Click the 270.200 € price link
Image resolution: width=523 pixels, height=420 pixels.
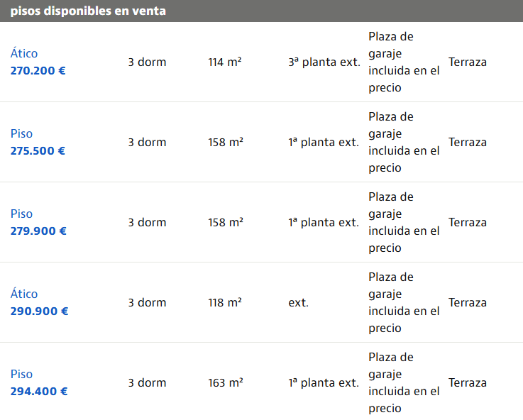38,71
